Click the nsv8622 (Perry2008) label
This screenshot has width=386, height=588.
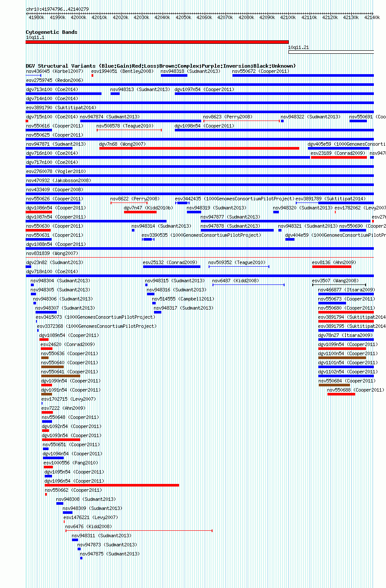coord(134,199)
